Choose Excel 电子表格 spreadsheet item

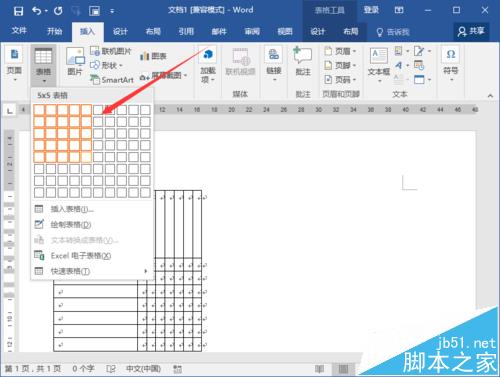[92, 256]
